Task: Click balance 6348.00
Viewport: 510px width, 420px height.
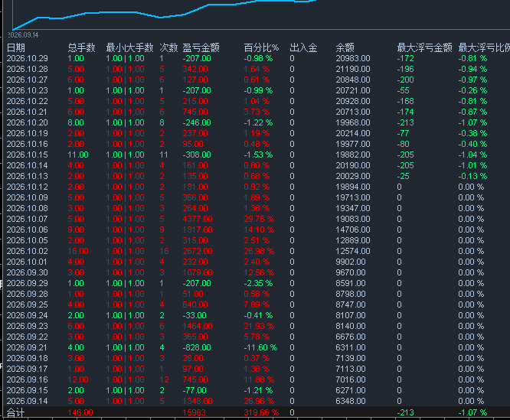Action: pos(350,402)
